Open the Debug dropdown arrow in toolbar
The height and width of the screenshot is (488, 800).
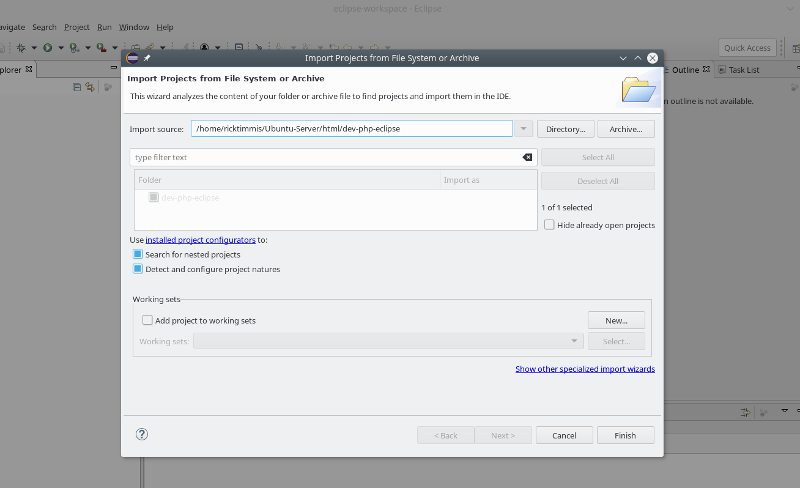tap(34, 47)
